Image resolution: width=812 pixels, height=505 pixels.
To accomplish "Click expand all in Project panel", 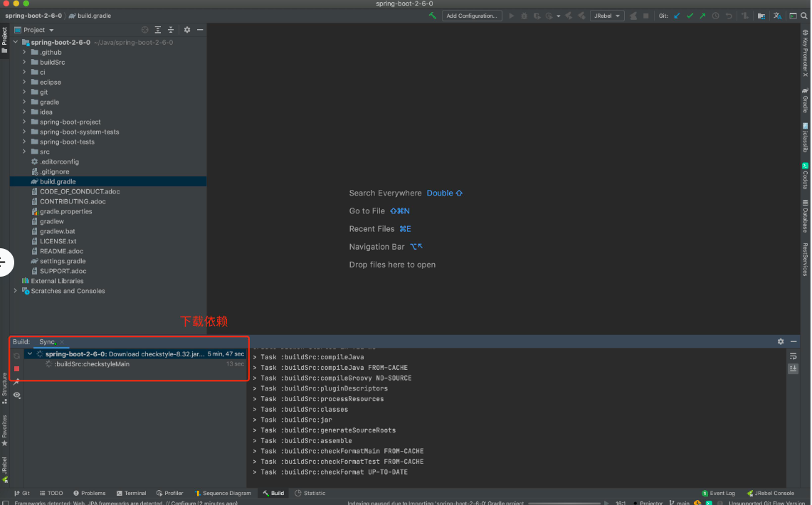I will click(157, 30).
